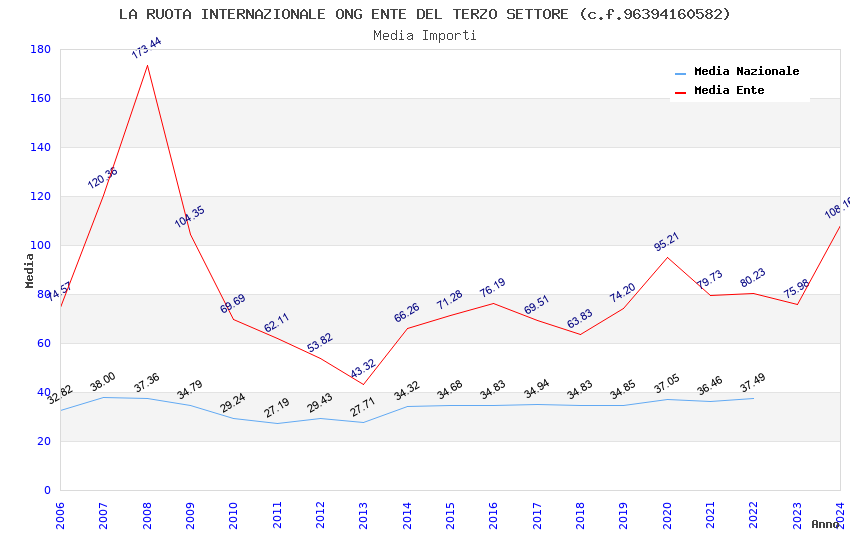Click the 27.19 national average label
The image size is (850, 550).
[276, 408]
